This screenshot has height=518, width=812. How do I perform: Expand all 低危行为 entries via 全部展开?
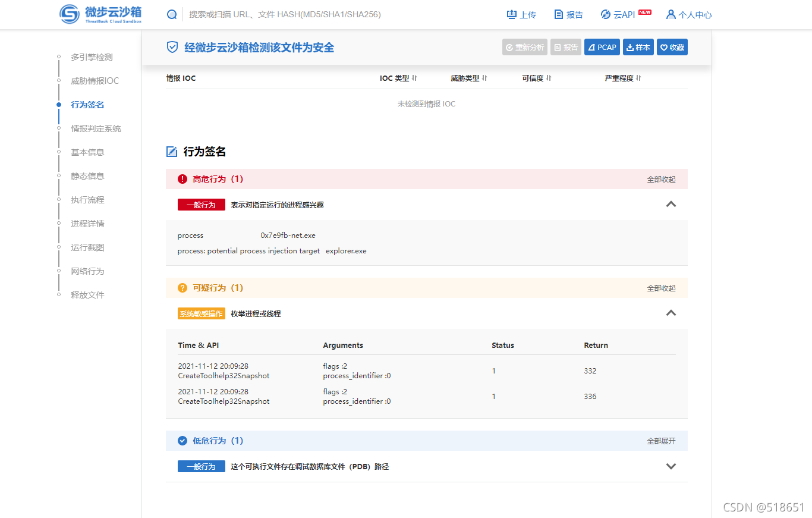tap(661, 441)
